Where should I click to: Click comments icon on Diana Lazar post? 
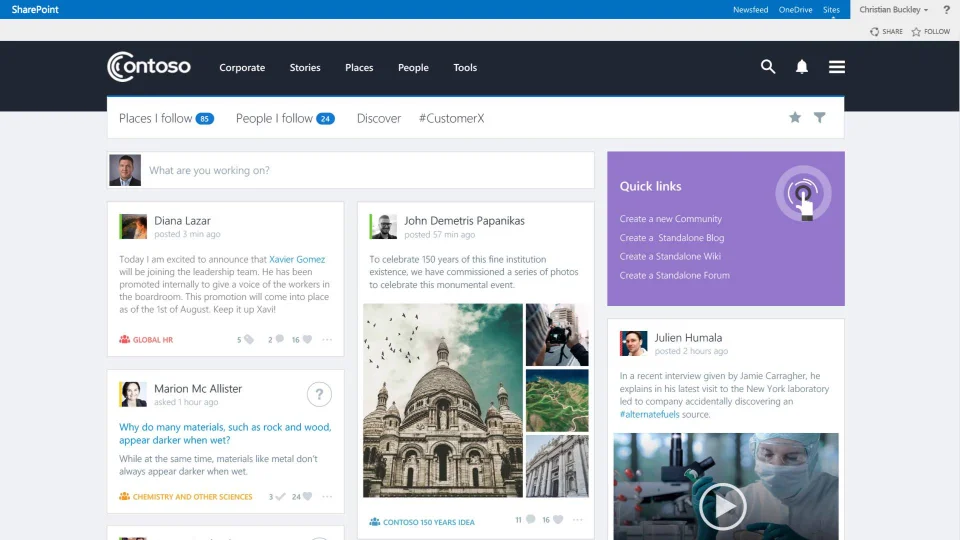pos(279,339)
